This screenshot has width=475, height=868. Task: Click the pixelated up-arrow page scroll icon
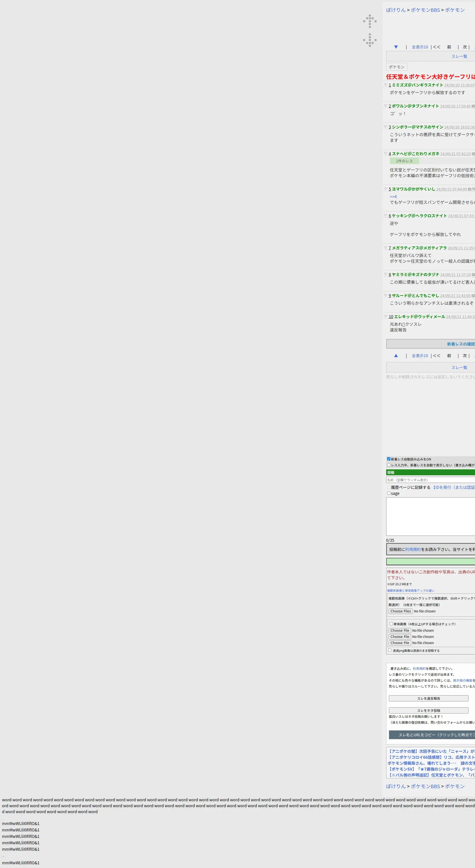[370, 21]
